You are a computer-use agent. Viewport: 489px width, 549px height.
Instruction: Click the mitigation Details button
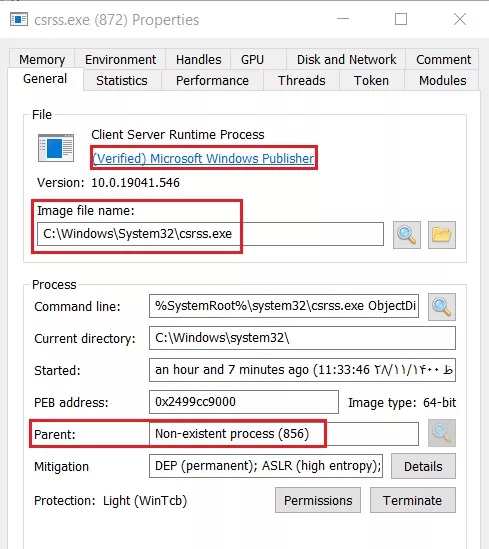423,466
